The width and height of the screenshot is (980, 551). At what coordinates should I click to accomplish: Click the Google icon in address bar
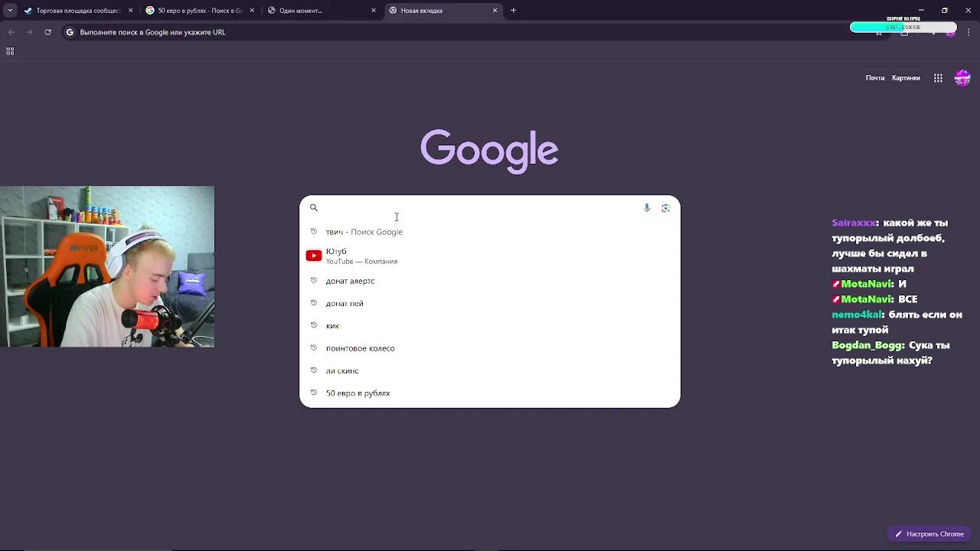click(x=70, y=32)
